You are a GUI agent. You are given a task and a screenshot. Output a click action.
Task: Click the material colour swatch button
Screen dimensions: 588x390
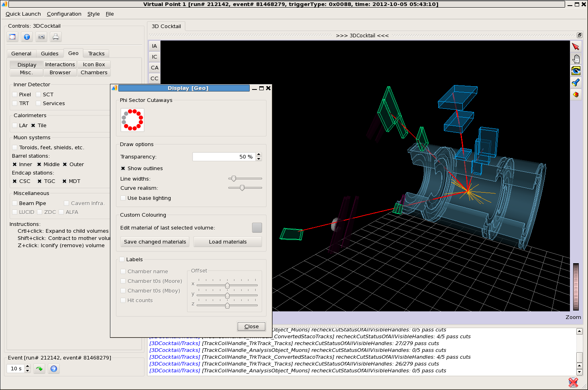click(257, 228)
